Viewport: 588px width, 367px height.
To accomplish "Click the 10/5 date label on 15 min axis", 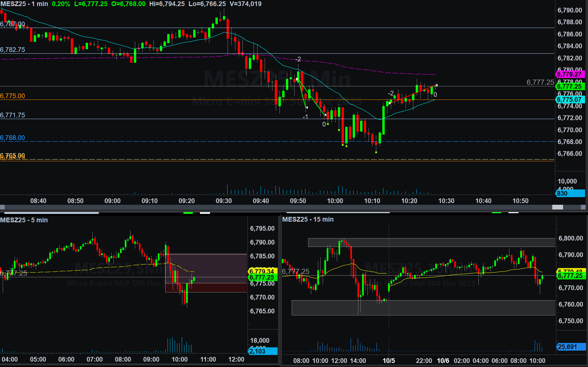I will (388, 361).
